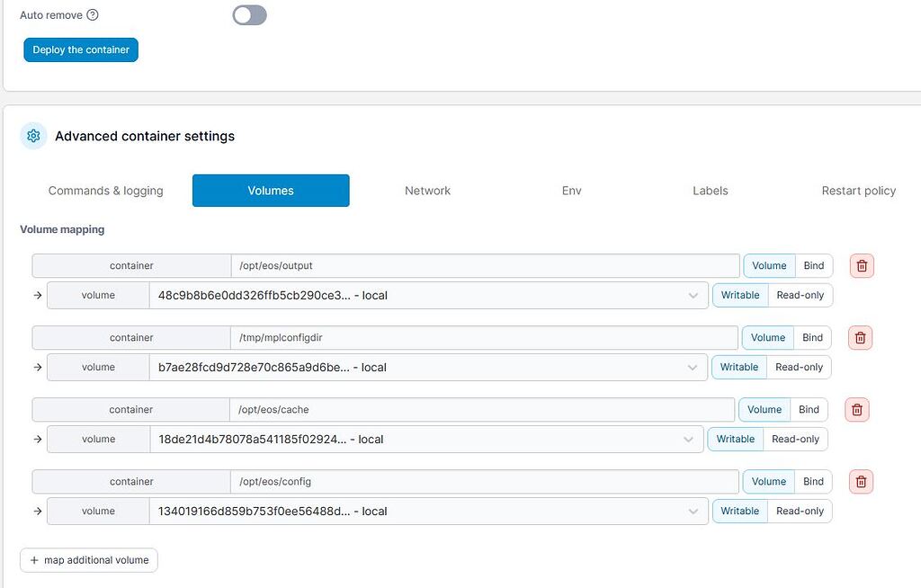
Task: Click the Advanced container settings gear icon
Action: point(33,135)
